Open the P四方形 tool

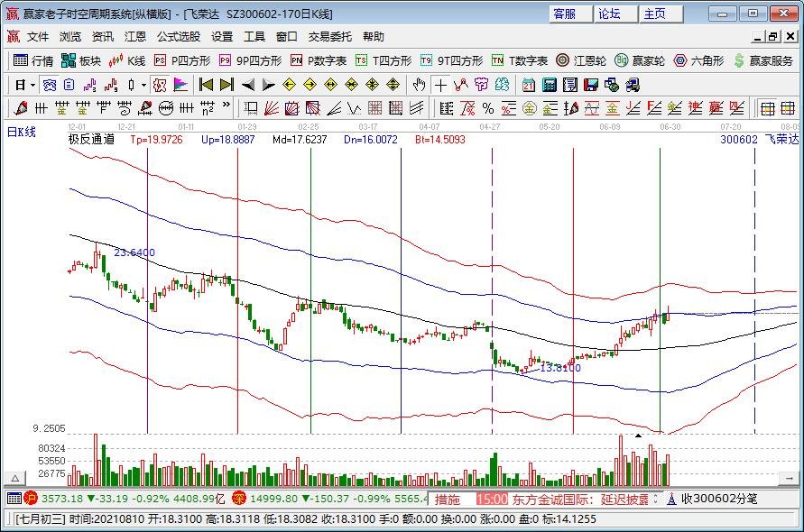coord(182,61)
